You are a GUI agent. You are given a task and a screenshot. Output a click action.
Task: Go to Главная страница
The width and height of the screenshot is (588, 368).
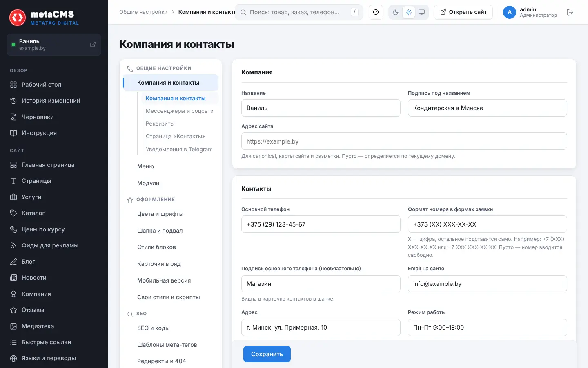pyautogui.click(x=54, y=165)
